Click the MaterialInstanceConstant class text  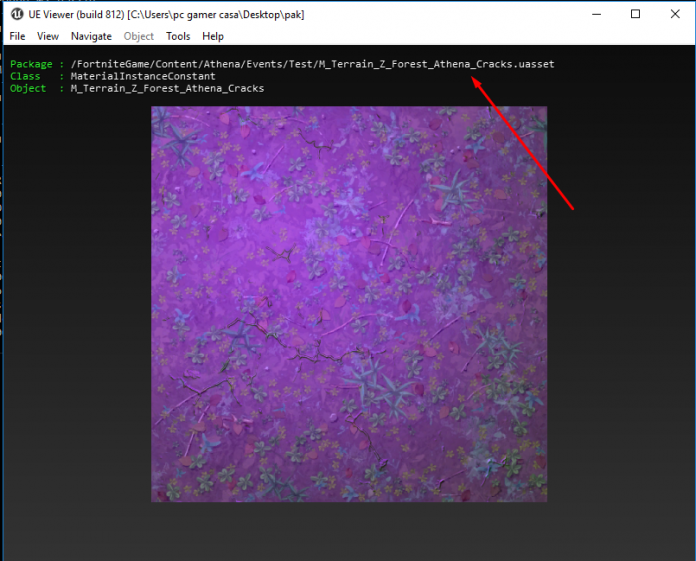pyautogui.click(x=143, y=76)
